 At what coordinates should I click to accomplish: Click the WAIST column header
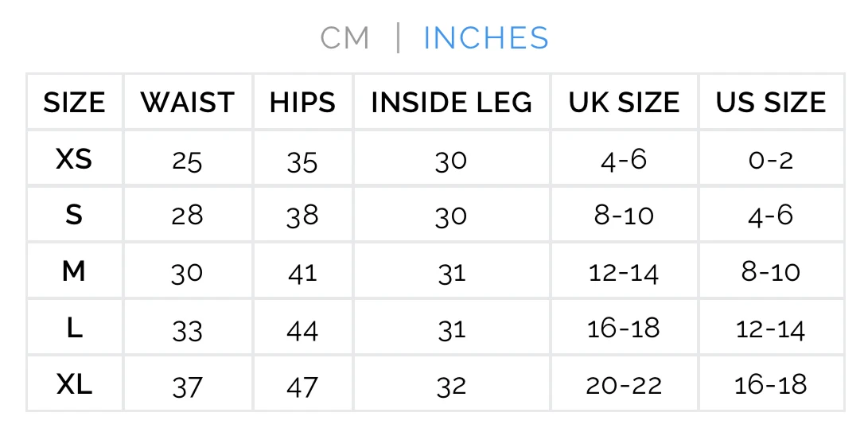[188, 103]
